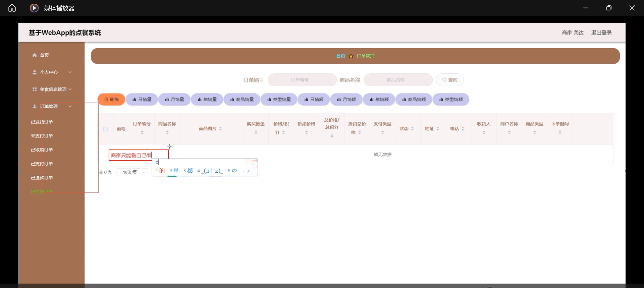Click the 订单管理 breadcrumb text
Screen dimensions: 644x288
coord(366,56)
